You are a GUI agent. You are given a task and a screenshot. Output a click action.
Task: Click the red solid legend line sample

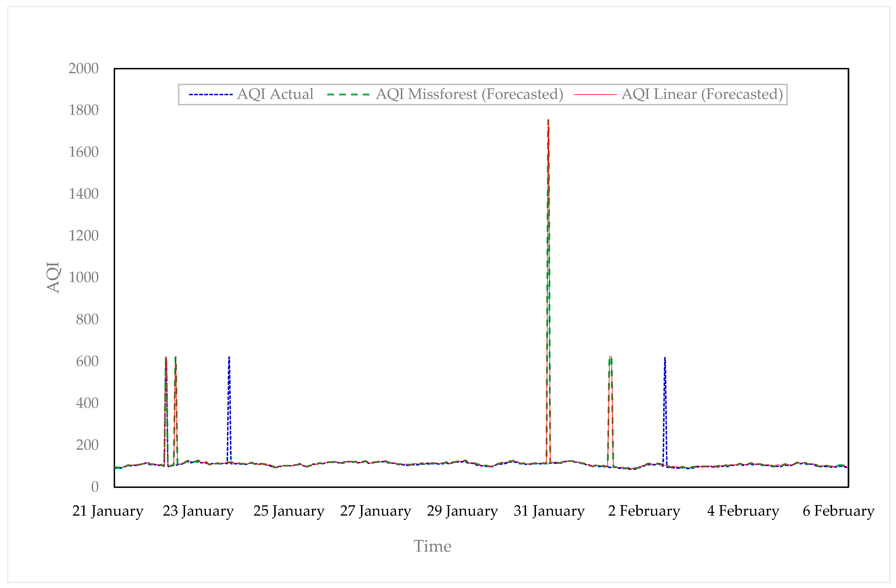tap(595, 94)
